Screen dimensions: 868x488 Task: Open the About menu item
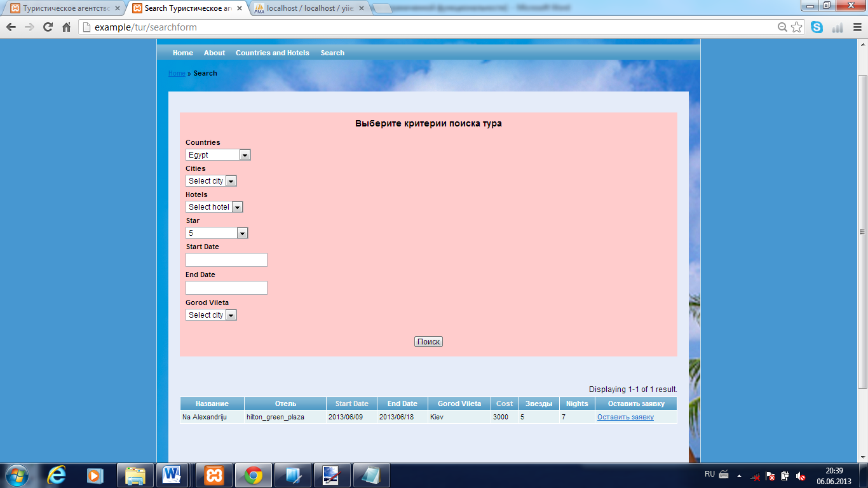point(215,53)
